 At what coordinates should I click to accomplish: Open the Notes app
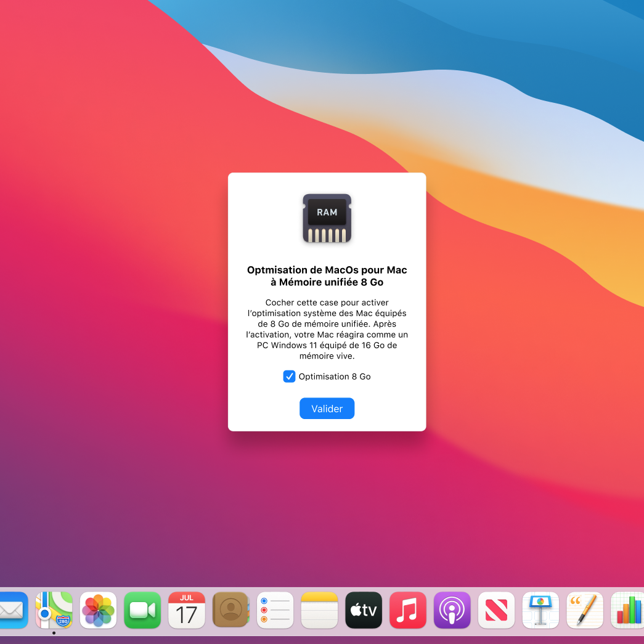tap(319, 610)
